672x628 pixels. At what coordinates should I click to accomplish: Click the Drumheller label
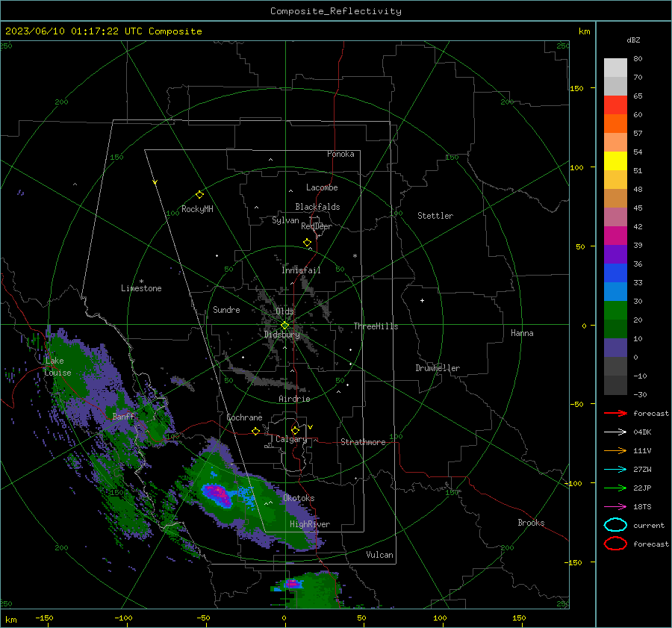[438, 368]
